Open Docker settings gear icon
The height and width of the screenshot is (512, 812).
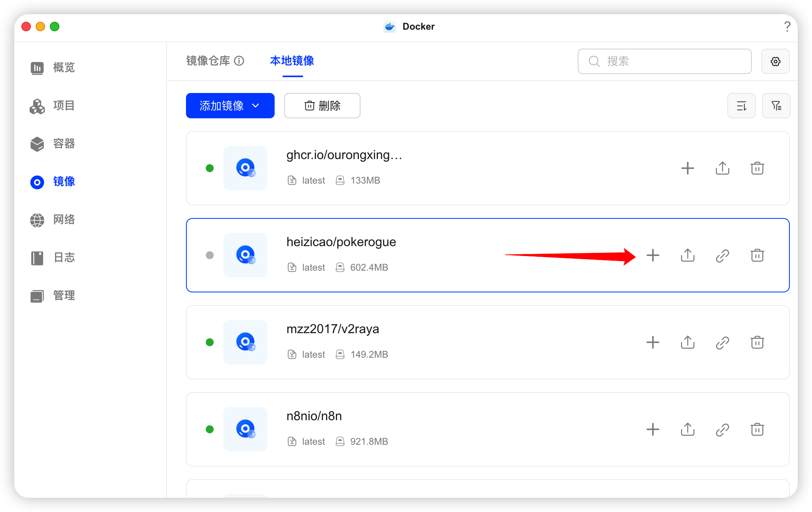[x=775, y=61]
